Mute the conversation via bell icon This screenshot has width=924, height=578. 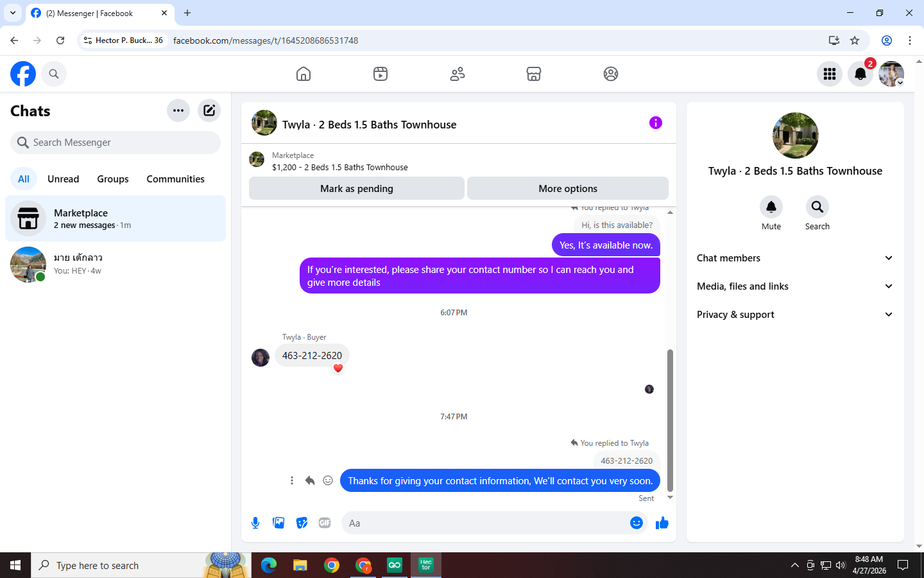(x=771, y=207)
